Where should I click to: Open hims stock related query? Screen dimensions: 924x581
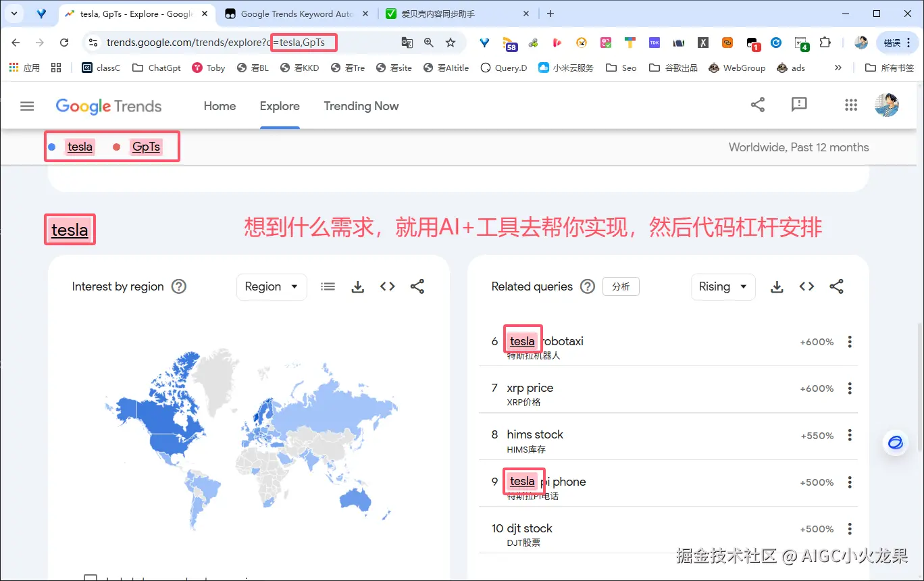[x=535, y=434]
